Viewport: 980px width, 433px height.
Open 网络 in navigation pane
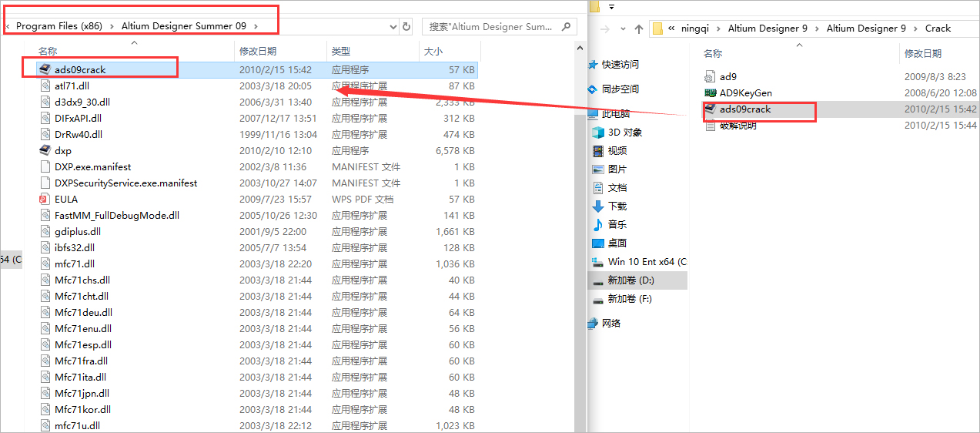coord(611,323)
